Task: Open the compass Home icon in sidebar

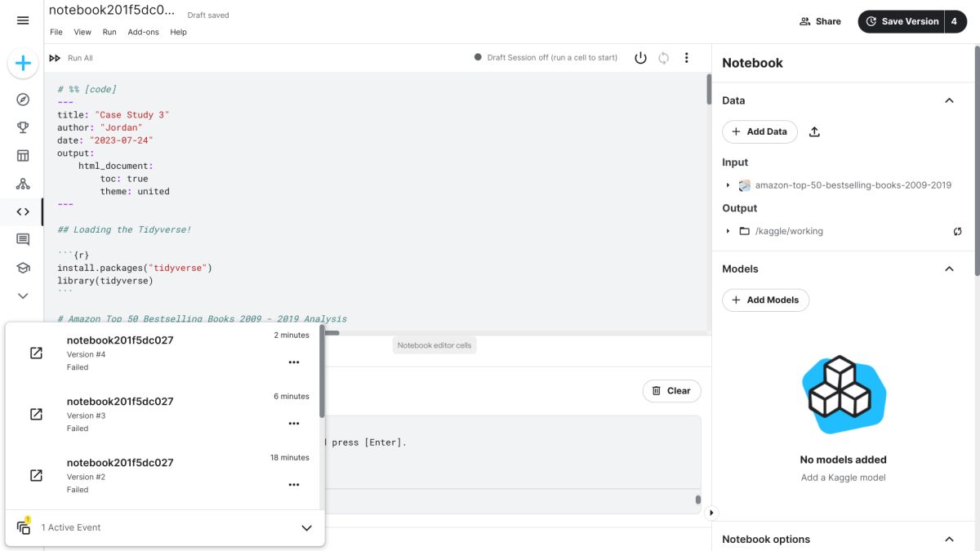Action: (23, 100)
